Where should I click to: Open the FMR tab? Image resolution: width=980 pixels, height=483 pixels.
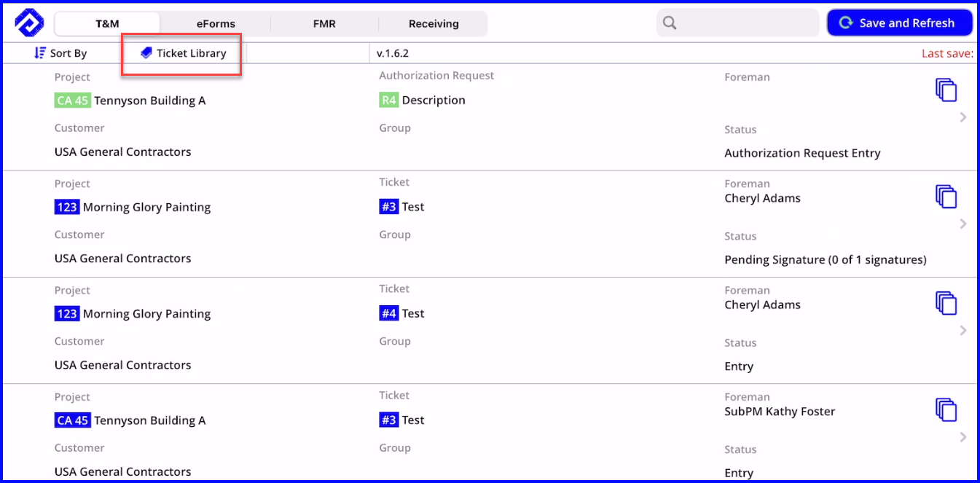[x=324, y=23]
